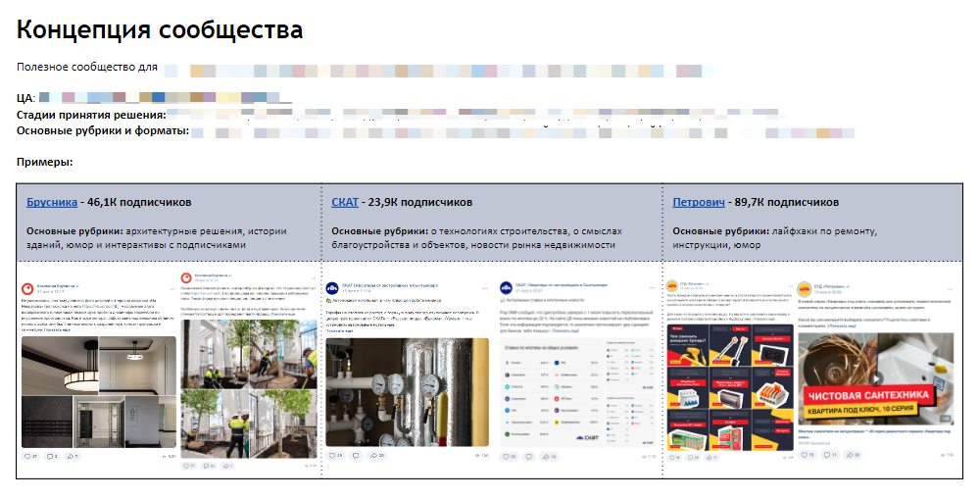Open comments on СКАТ boiler gauges post
Viewport: 980px width, 499px height.
356,456
